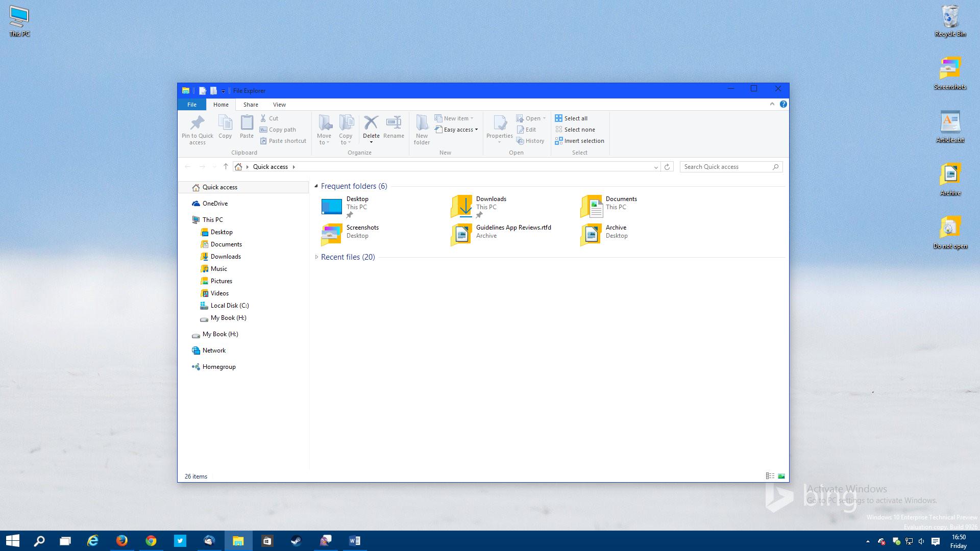Click the Refresh button beside the address bar
The height and width of the screenshot is (551, 980).
(x=668, y=167)
